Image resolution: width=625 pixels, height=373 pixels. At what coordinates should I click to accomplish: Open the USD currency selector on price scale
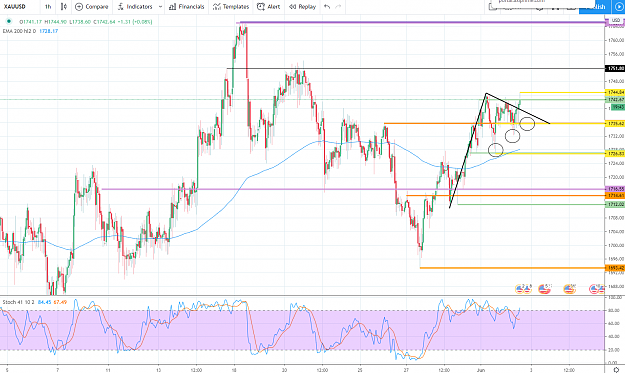(x=615, y=20)
